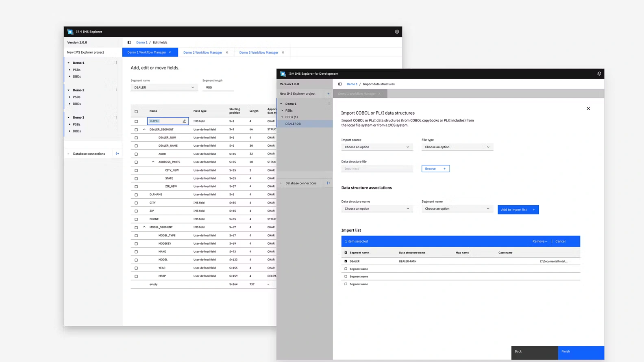Toggle checkbox for DLRNO row
The height and width of the screenshot is (362, 644).
pyautogui.click(x=136, y=121)
